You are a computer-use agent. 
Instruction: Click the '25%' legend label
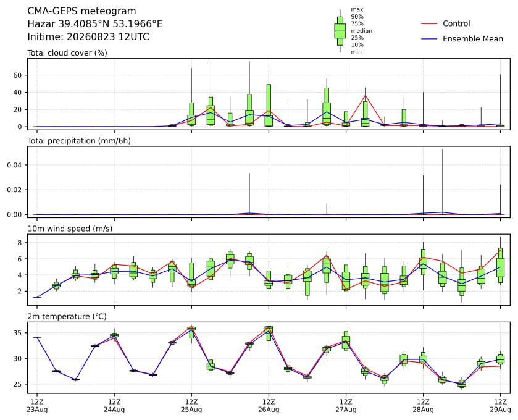tap(357, 38)
